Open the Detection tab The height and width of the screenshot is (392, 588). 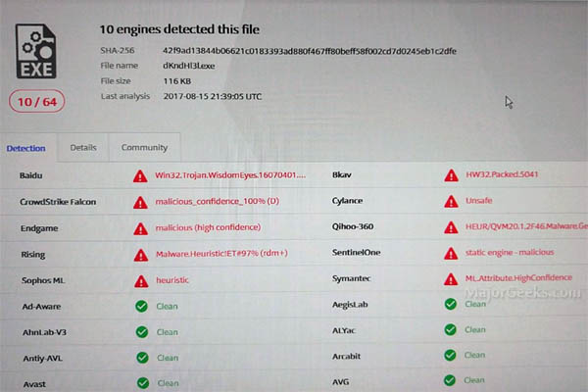[x=25, y=148]
